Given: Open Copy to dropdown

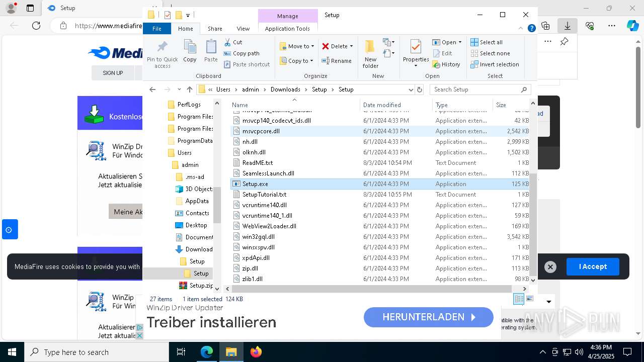Looking at the screenshot, I should pos(296,61).
